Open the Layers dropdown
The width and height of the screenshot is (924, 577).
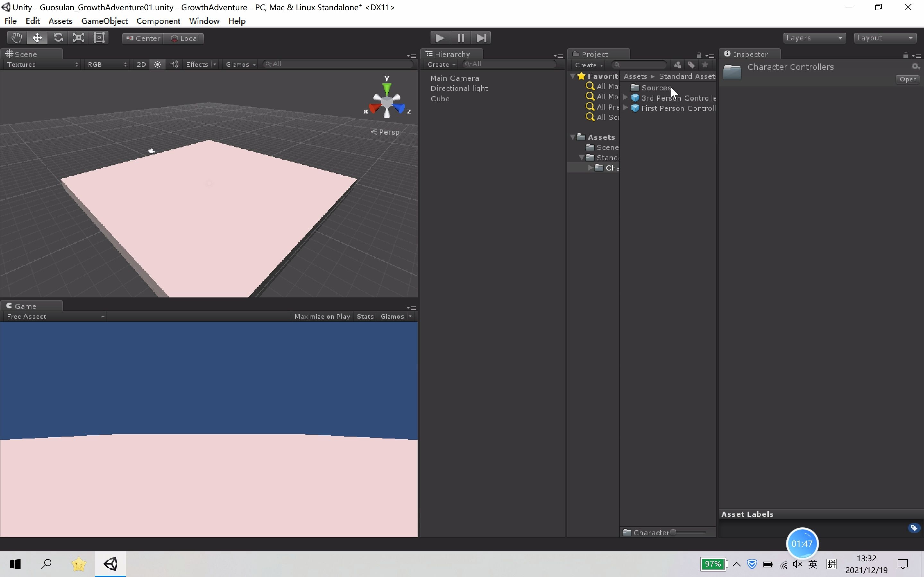pos(814,38)
